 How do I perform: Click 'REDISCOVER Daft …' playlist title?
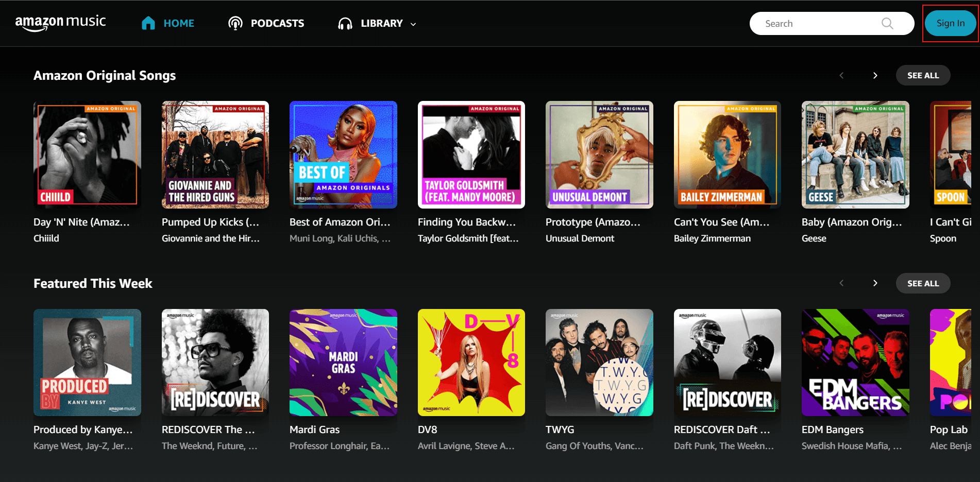tap(722, 429)
